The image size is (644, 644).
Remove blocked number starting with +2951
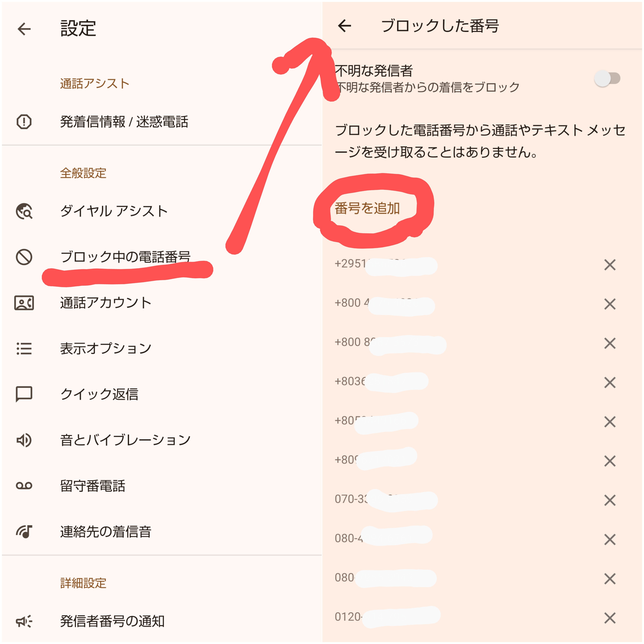[610, 265]
